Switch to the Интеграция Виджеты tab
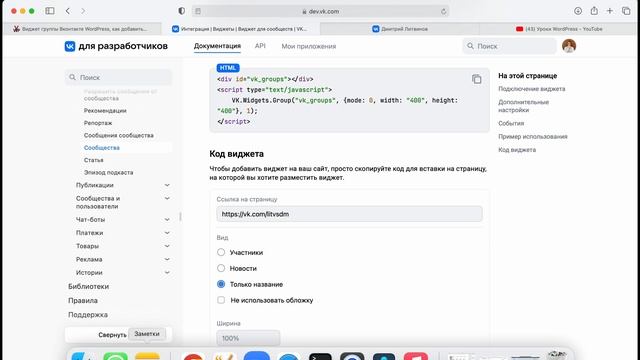Viewport: 640px width, 360px height. point(240,29)
